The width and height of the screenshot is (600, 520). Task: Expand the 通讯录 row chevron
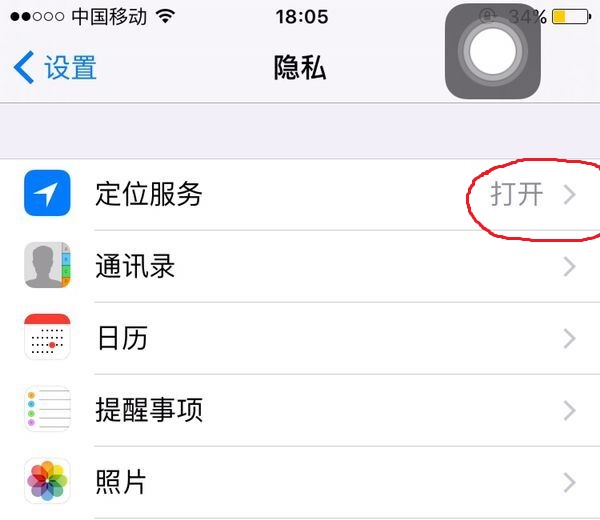tap(570, 266)
